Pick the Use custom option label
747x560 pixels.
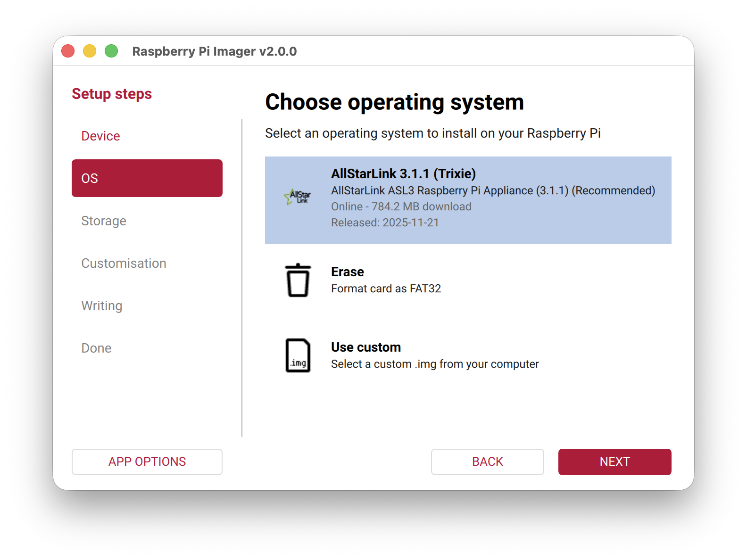(366, 347)
